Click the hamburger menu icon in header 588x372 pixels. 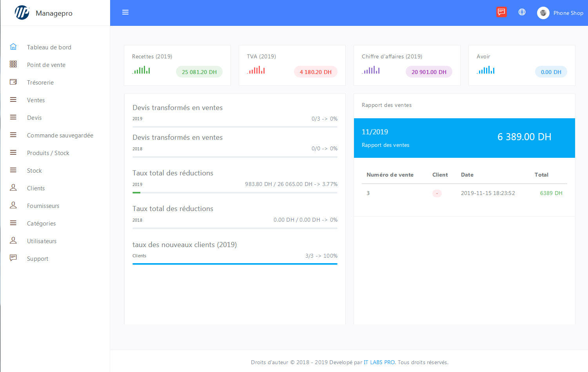pos(125,12)
